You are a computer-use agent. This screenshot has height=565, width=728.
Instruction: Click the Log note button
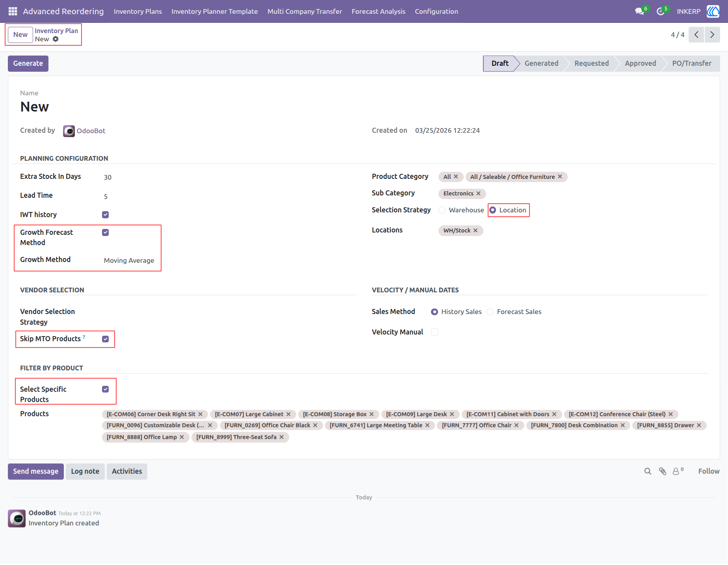tap(85, 471)
